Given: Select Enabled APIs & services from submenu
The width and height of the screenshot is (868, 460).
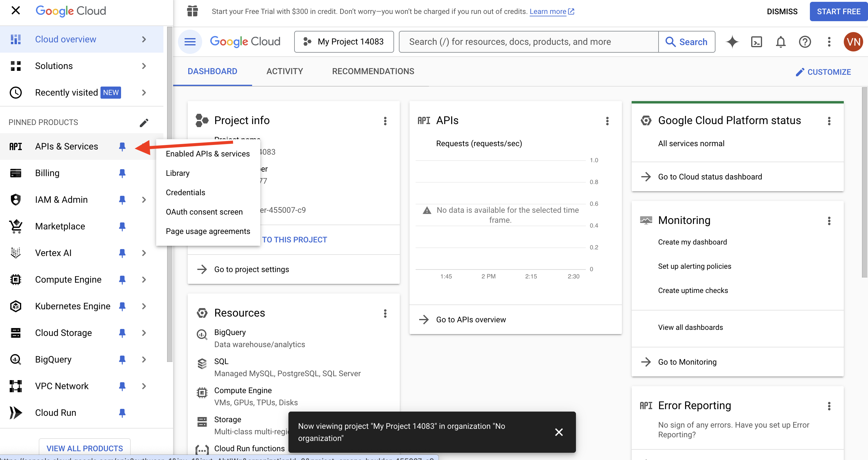Looking at the screenshot, I should [208, 154].
